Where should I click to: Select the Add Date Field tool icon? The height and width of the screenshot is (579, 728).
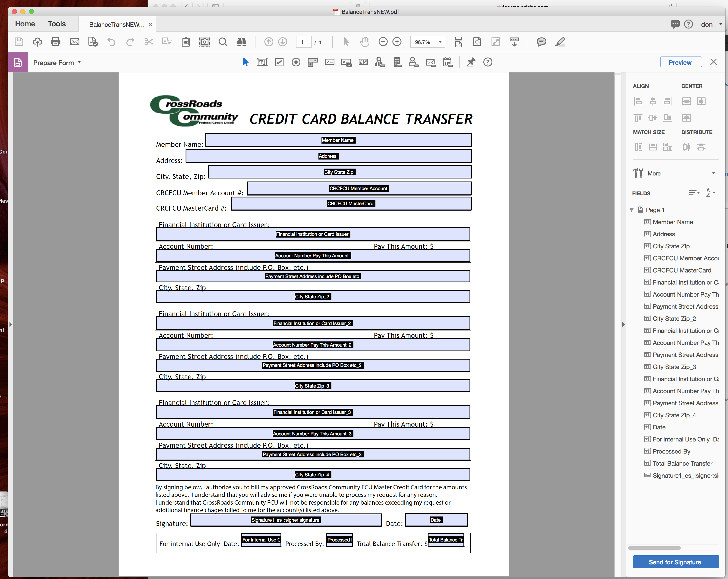pos(448,62)
